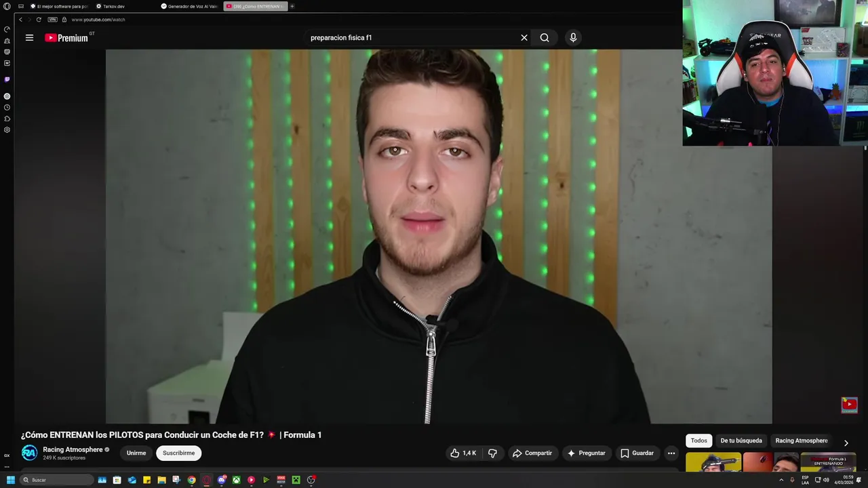Open Extensions cube icon in sidebar
Image resolution: width=868 pixels, height=488 pixels.
pos(7,119)
